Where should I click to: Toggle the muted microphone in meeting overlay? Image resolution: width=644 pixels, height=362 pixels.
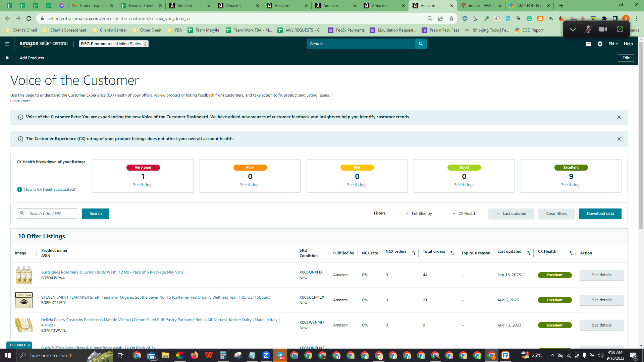pos(588,29)
